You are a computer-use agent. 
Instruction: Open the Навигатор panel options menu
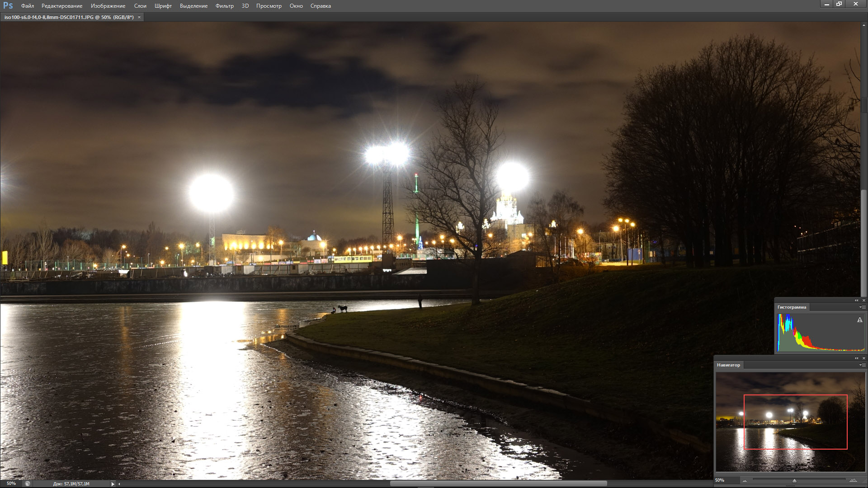click(x=863, y=365)
